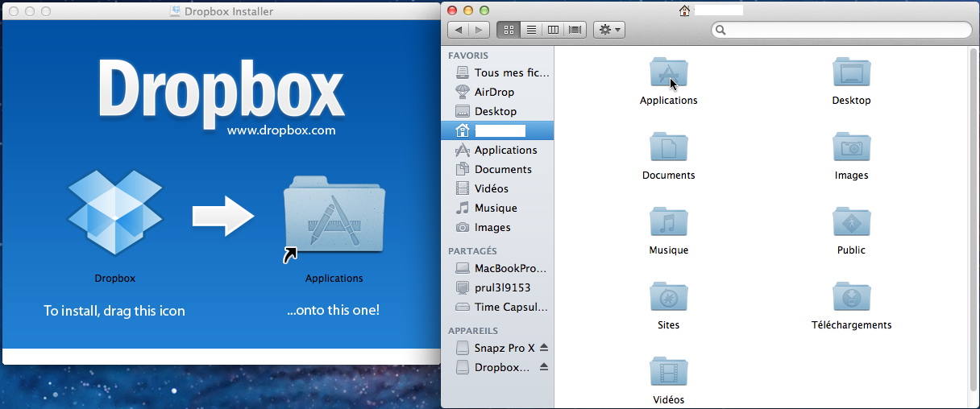Eject the Dropbox installer volume
Viewport: 980px width, 409px height.
coord(544,367)
